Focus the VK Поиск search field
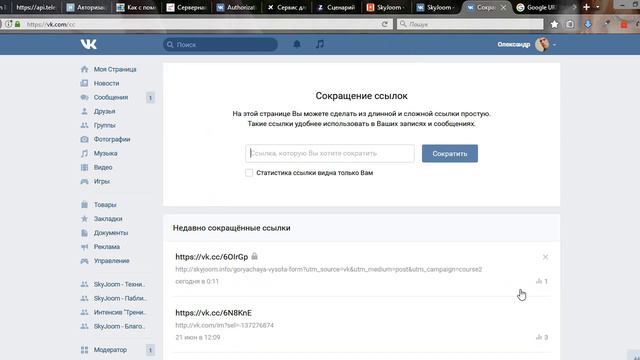The width and height of the screenshot is (640, 360). point(220,44)
